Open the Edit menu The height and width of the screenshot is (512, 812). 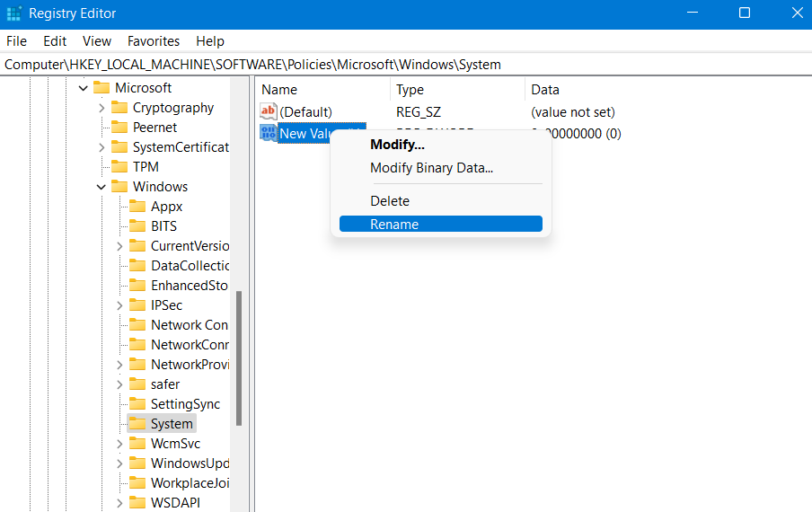55,41
